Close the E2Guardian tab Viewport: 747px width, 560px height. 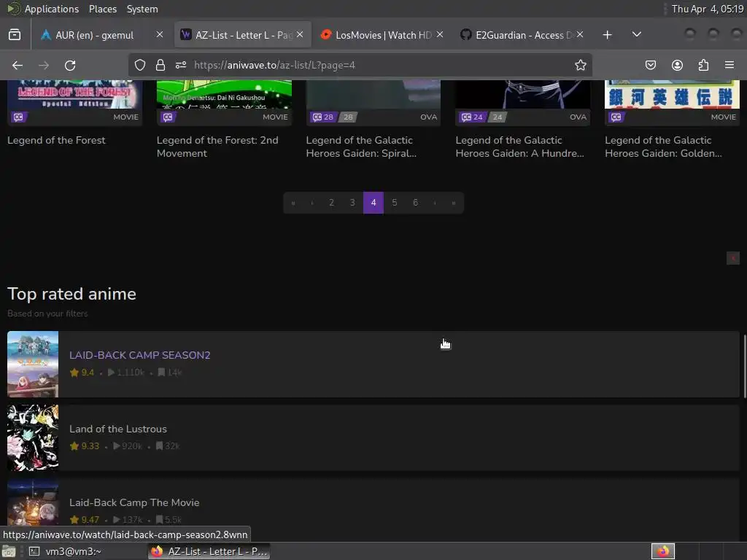click(580, 34)
